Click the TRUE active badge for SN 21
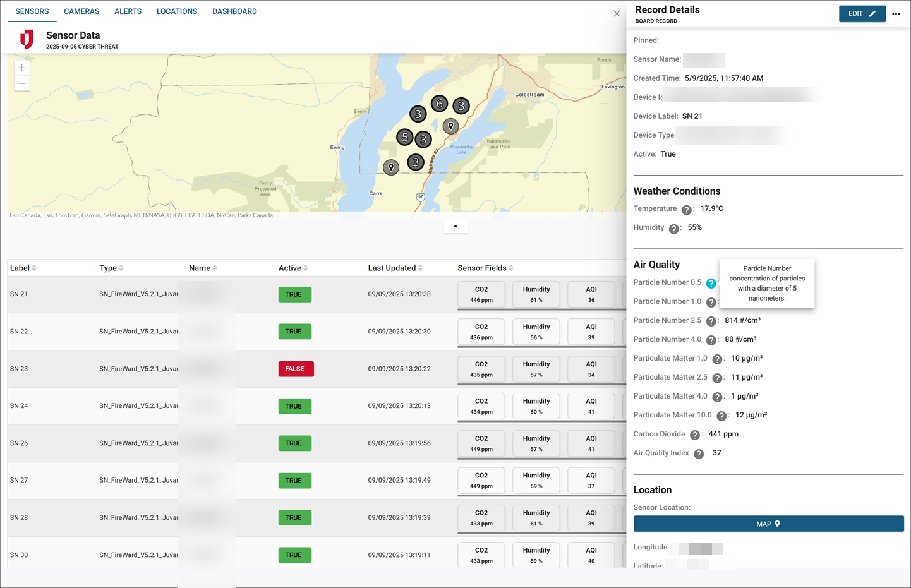 (294, 294)
